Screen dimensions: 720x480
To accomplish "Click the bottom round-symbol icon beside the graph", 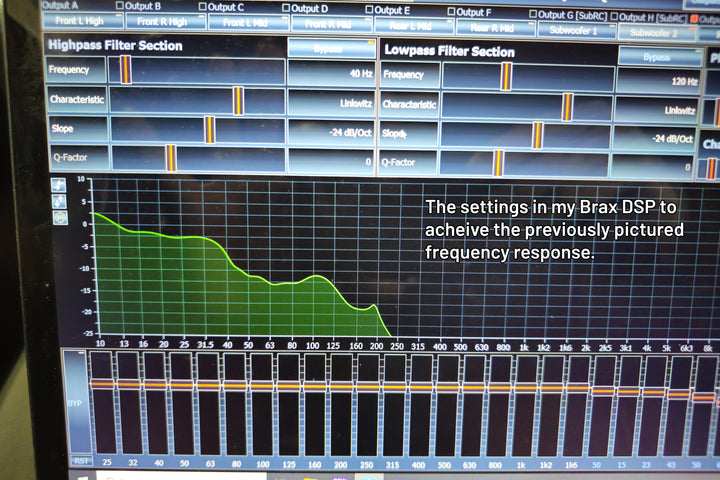I will (x=60, y=217).
